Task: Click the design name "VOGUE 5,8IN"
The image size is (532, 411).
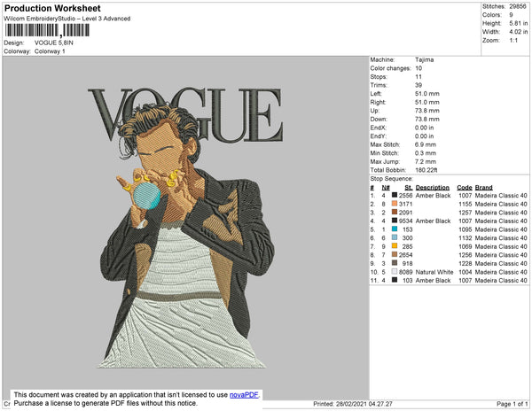Action: tap(53, 43)
